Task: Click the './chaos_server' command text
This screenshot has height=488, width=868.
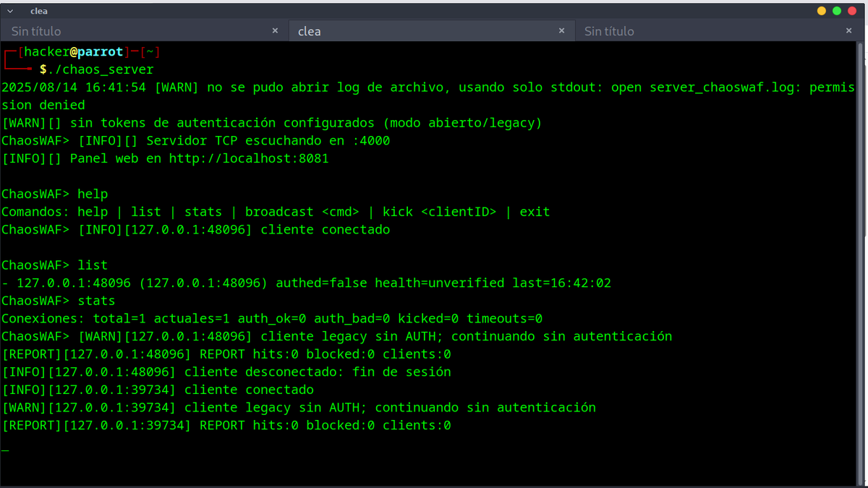Action: (x=101, y=69)
